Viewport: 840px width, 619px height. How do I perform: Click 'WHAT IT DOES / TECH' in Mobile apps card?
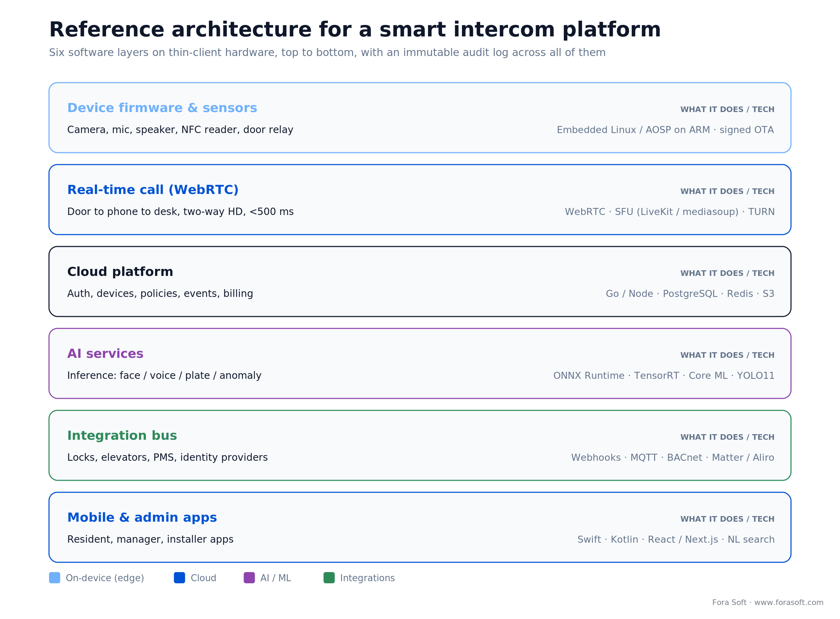(727, 519)
